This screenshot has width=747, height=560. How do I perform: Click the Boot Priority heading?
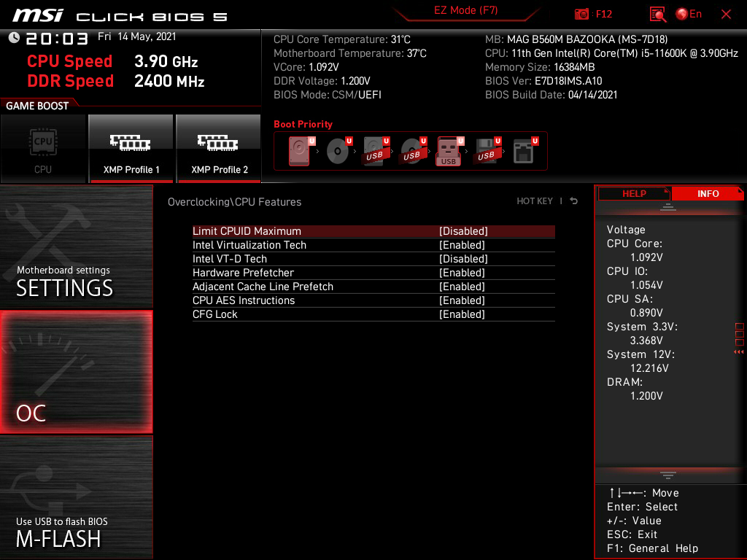pyautogui.click(x=303, y=124)
